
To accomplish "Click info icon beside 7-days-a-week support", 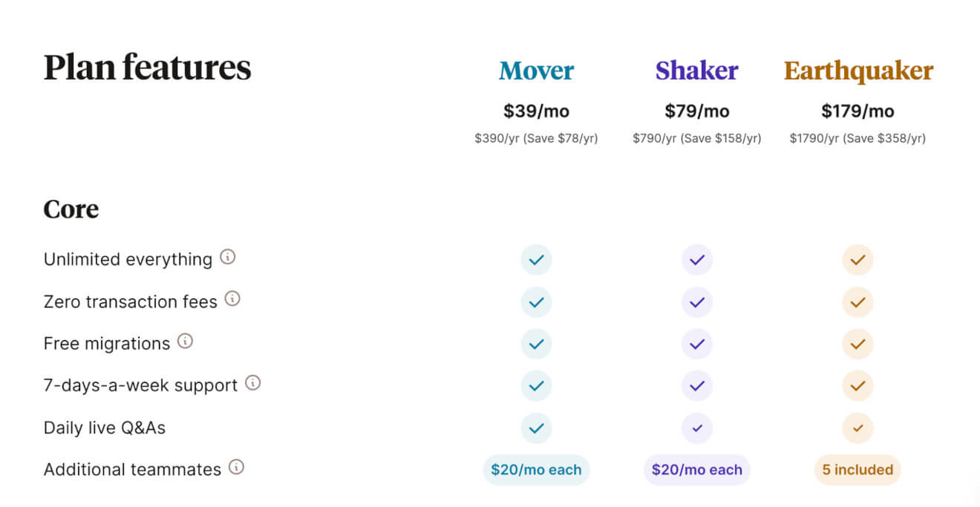I will tap(253, 383).
